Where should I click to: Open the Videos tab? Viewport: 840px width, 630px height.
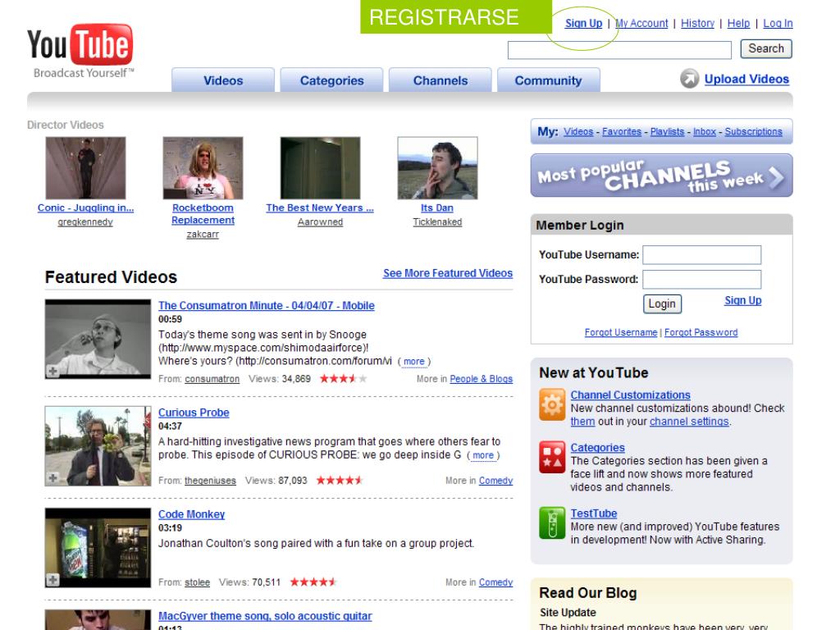223,80
